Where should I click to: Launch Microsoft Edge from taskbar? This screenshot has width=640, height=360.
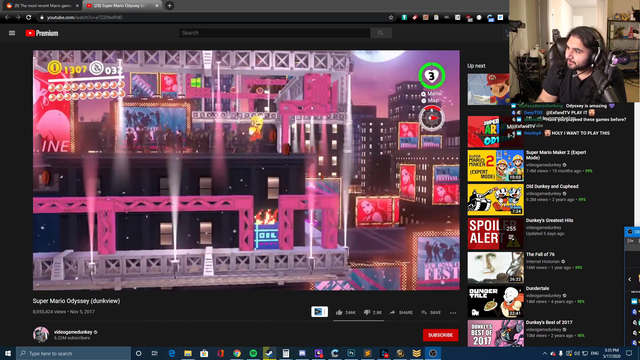[x=171, y=353]
